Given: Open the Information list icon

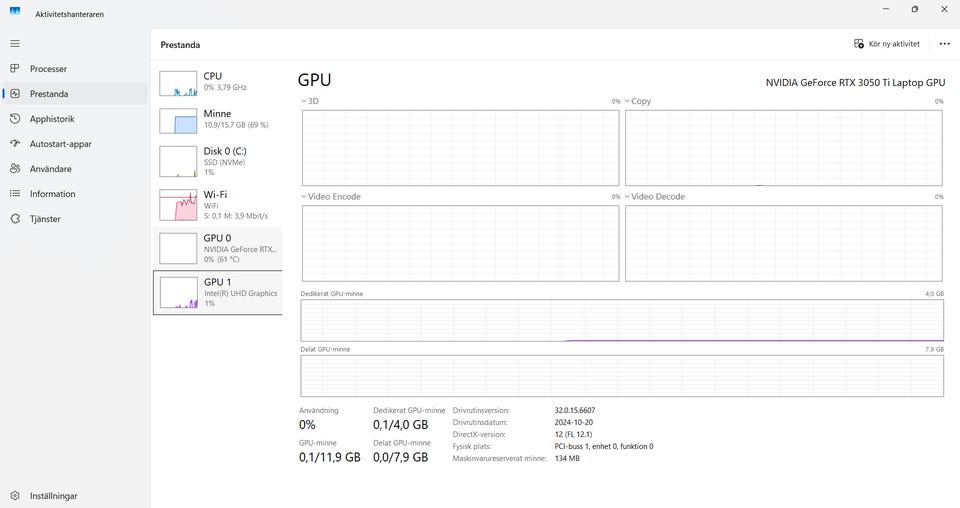Looking at the screenshot, I should pos(15,194).
